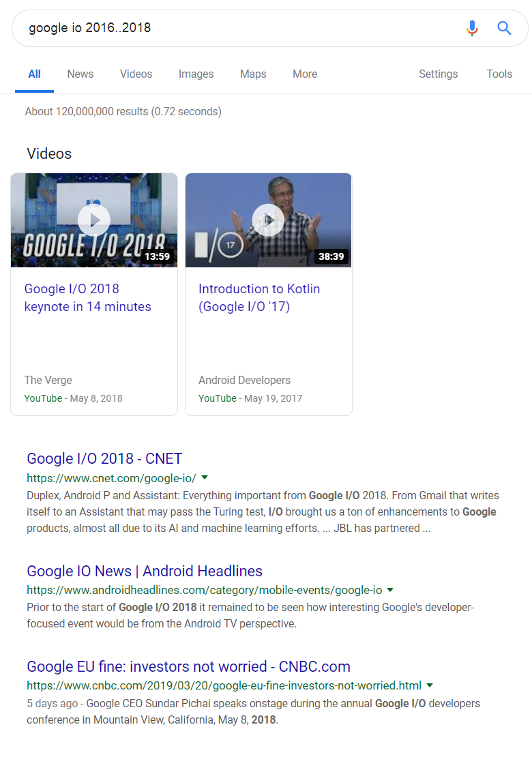Image resolution: width=532 pixels, height=757 pixels.
Task: Play the Google I/O 2018 keynote video
Action: (x=94, y=220)
